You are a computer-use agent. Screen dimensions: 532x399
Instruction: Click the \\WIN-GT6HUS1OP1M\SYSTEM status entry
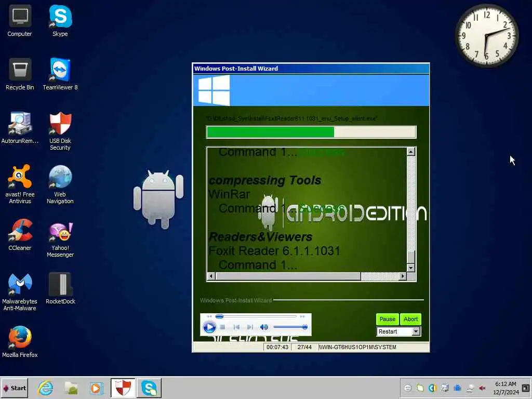[x=357, y=347]
